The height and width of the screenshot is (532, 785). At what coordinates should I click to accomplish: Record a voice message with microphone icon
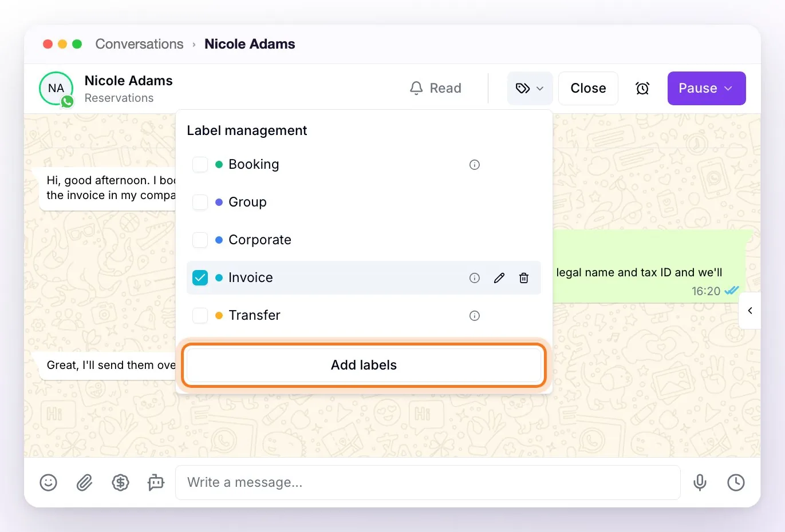pyautogui.click(x=700, y=482)
